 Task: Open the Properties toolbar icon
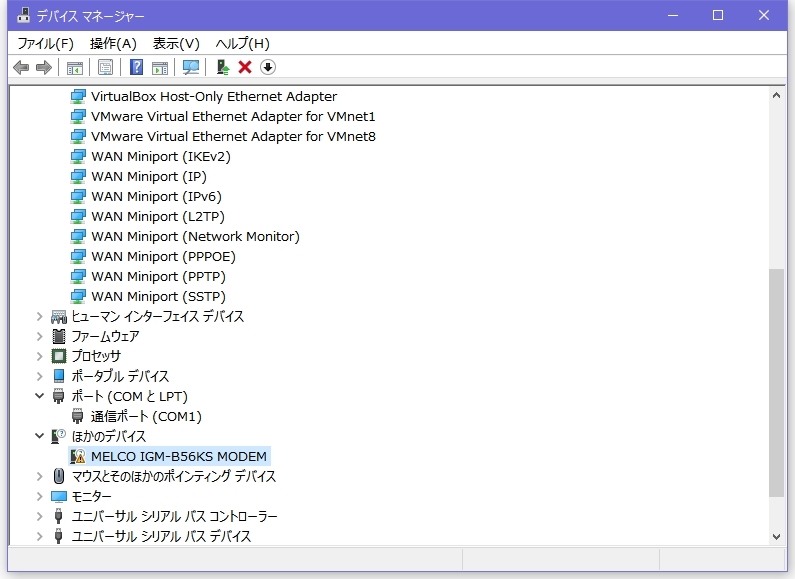(x=105, y=67)
